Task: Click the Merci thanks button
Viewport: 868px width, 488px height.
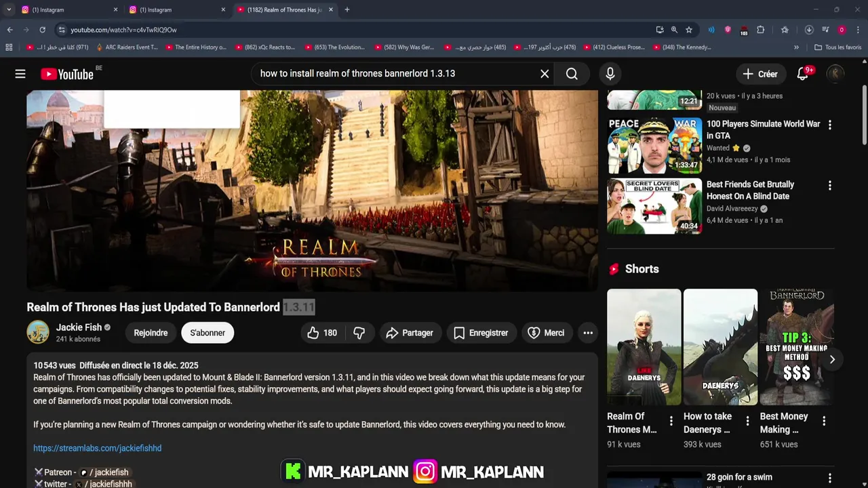Action: pyautogui.click(x=546, y=333)
